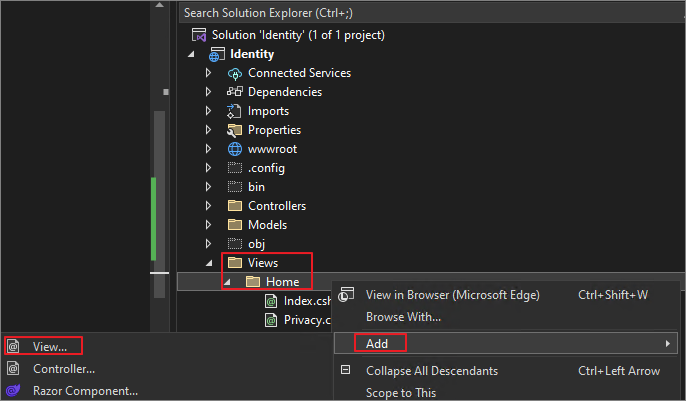Select the Properties label
Viewport: 686px width, 401px height.
(274, 130)
